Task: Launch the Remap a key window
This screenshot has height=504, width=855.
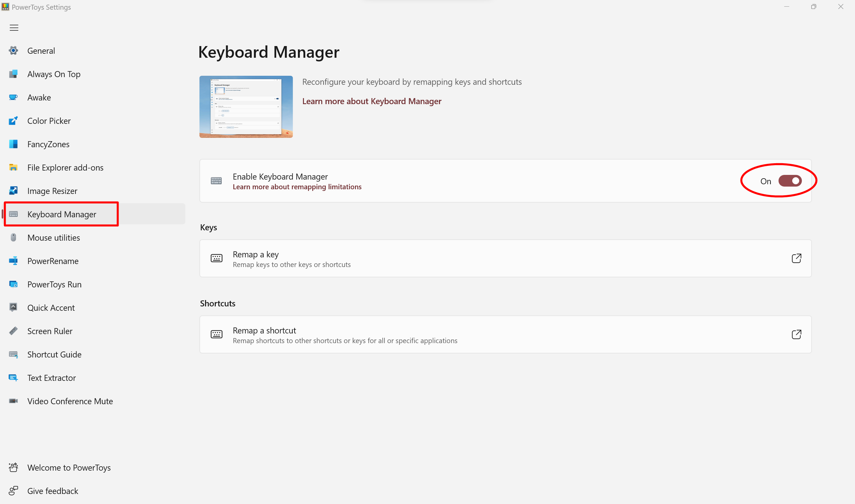Action: (x=797, y=258)
